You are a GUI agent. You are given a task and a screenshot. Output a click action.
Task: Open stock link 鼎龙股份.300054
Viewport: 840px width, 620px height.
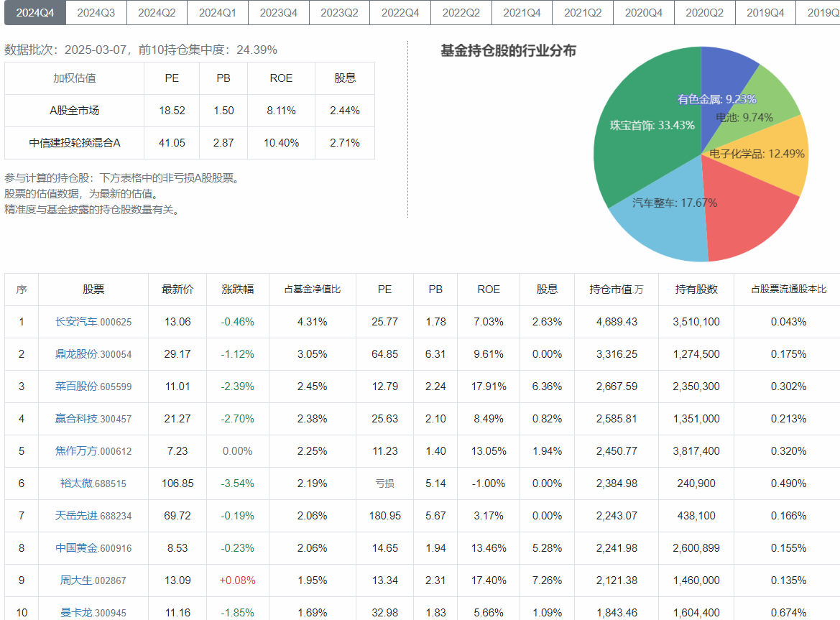[93, 354]
